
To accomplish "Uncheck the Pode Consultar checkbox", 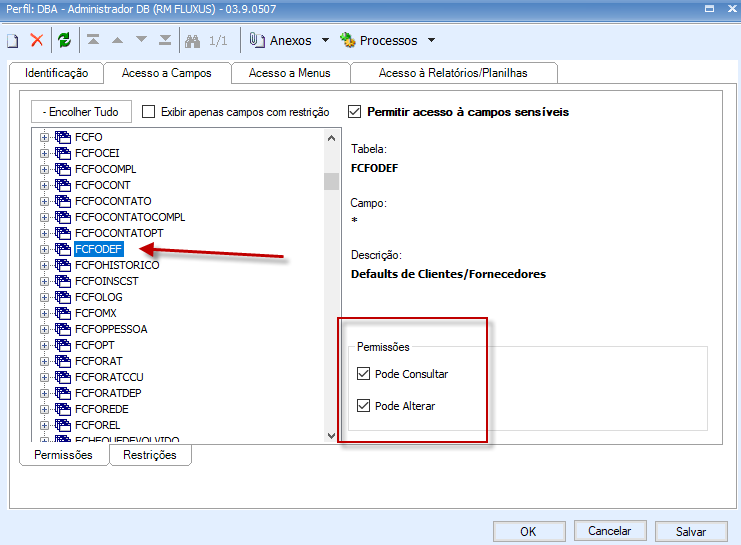I will (x=363, y=374).
